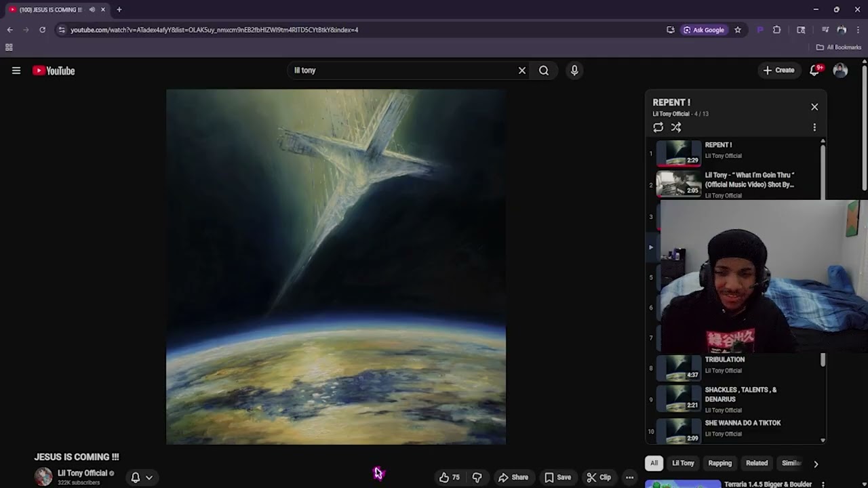Open the Chrome three-dot menu

(x=859, y=30)
